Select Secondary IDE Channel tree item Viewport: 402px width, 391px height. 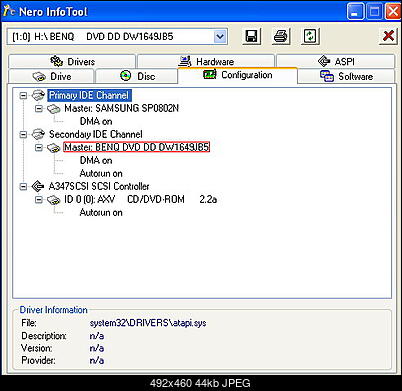coord(96,134)
